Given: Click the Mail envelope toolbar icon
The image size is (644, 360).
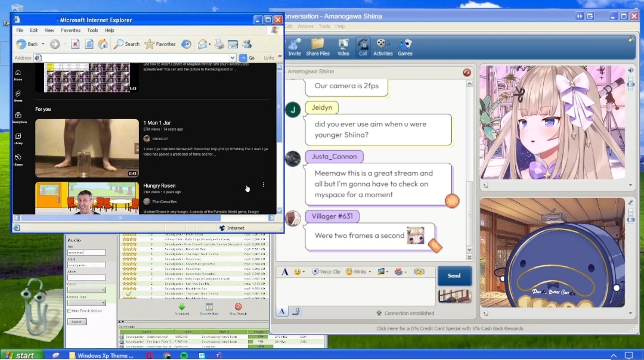Looking at the screenshot, I should pos(202,44).
